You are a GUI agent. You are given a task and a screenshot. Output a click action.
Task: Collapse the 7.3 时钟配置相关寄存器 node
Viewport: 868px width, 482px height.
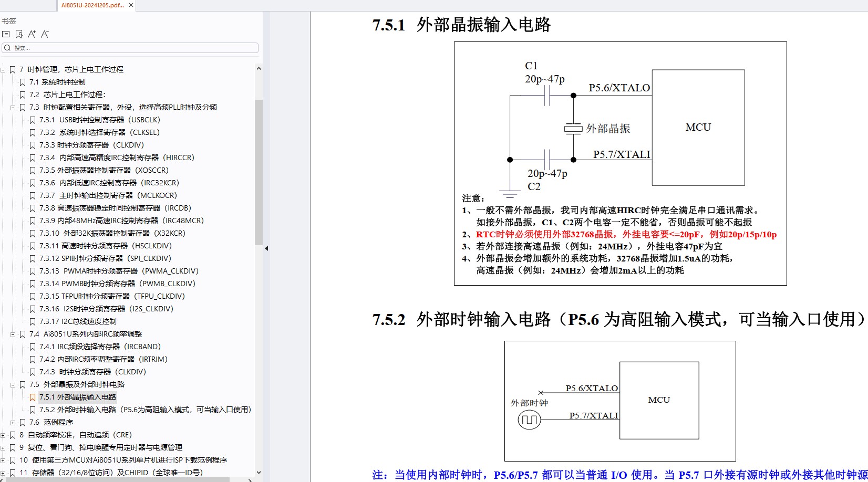click(x=13, y=107)
